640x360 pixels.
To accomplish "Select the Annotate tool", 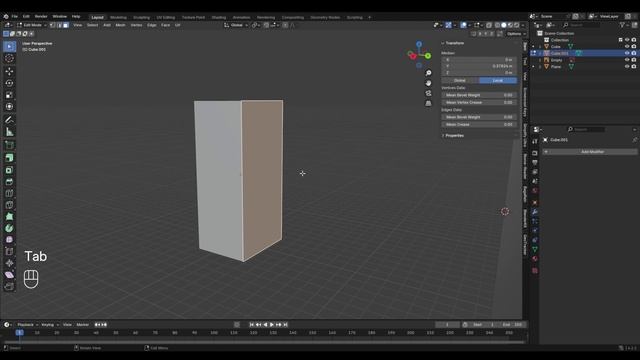I will (x=9, y=120).
